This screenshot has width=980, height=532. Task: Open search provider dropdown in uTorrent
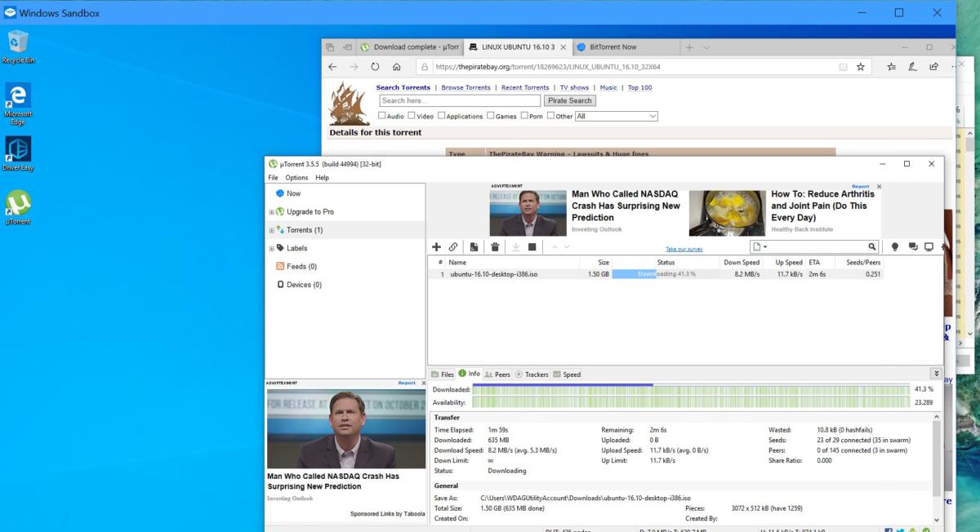coord(760,246)
